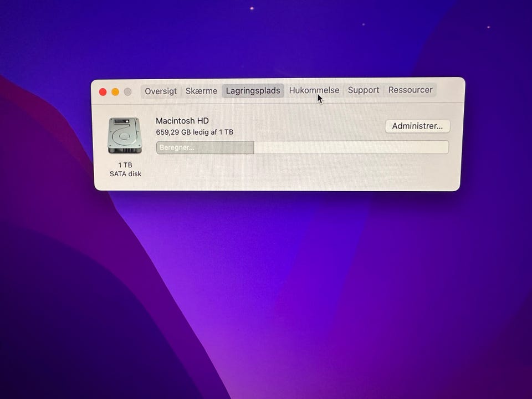Go to the Hukommelse tab
Viewport: 532px width, 399px height.
[x=314, y=90]
